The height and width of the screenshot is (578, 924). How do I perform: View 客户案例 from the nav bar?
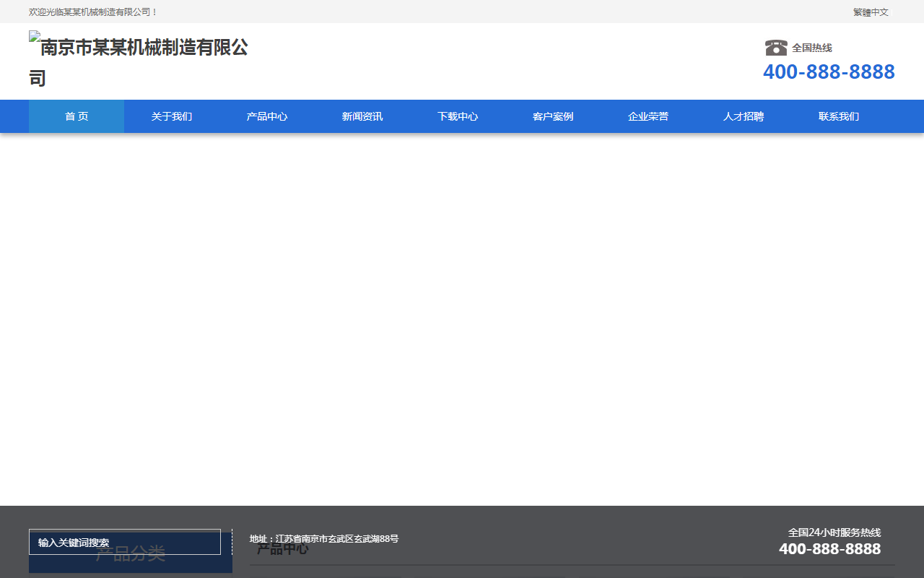[x=553, y=116]
